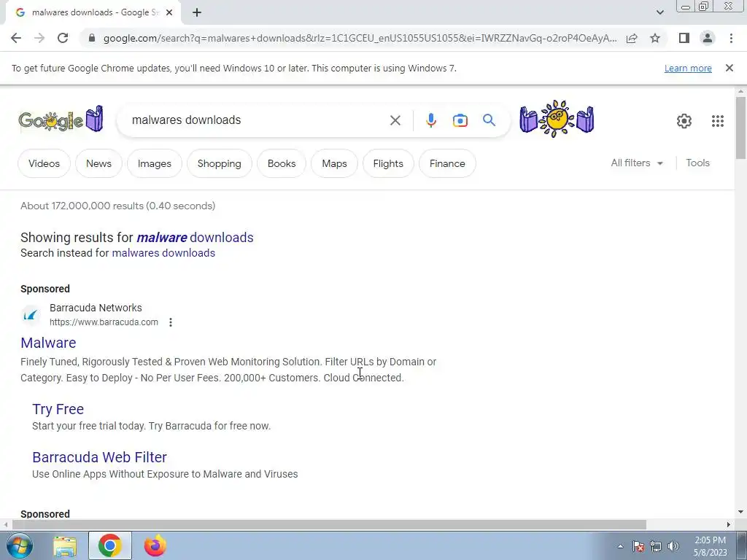Expand the tab search chevron
Image resolution: width=747 pixels, height=560 pixels.
659,12
